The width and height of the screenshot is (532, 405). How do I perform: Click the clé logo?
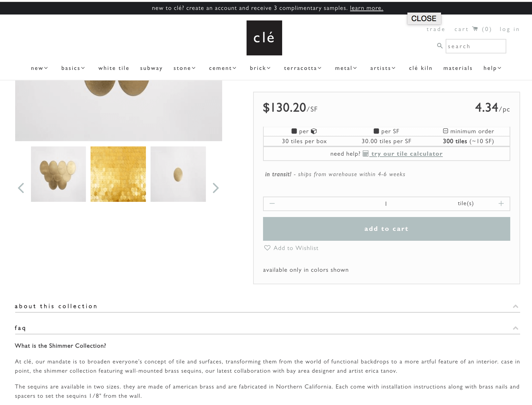pos(264,38)
